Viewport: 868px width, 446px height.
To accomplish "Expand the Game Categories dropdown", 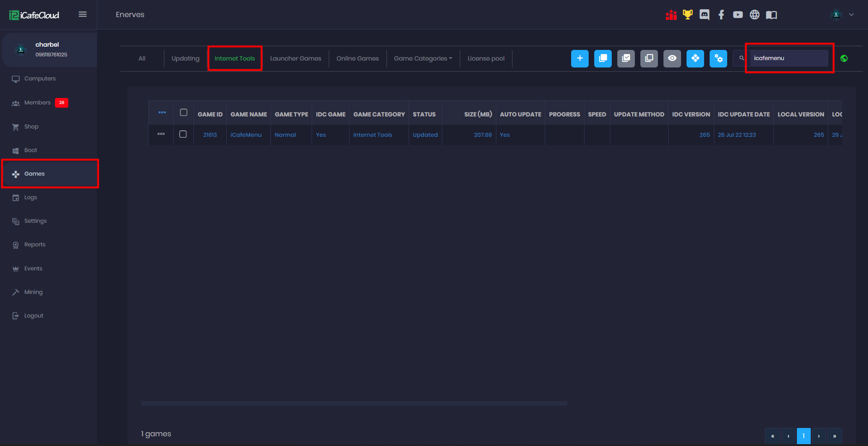I will pos(423,59).
